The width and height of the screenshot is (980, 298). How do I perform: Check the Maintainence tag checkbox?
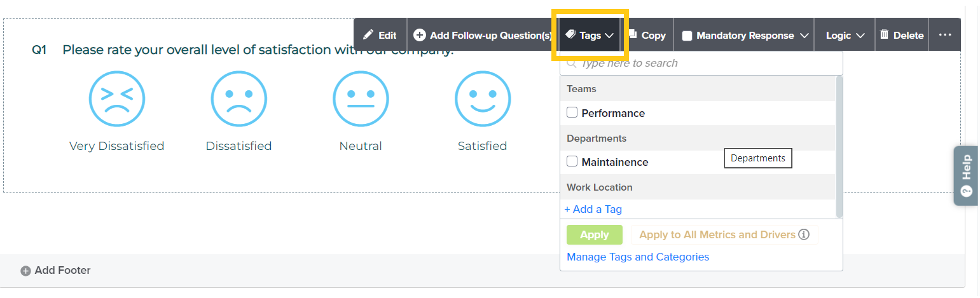pos(572,161)
